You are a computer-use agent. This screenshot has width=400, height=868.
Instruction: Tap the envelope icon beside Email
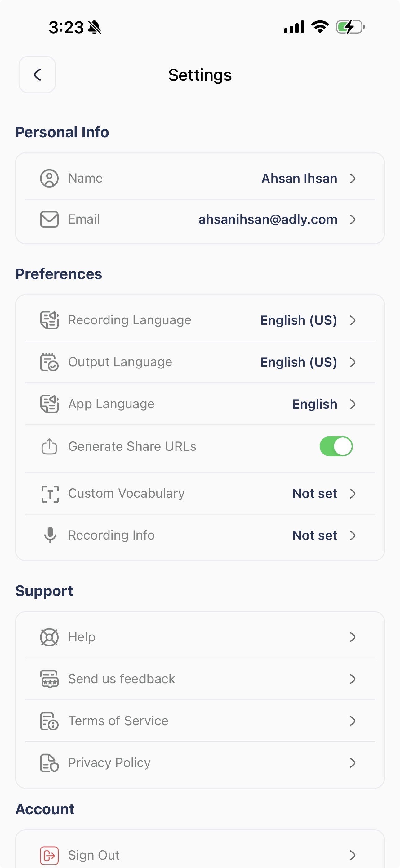(49, 219)
